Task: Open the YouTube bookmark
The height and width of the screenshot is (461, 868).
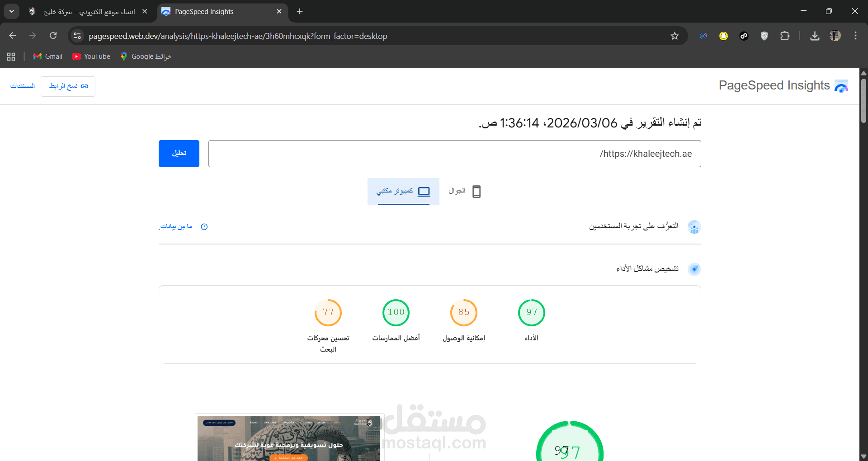Action: [x=91, y=56]
